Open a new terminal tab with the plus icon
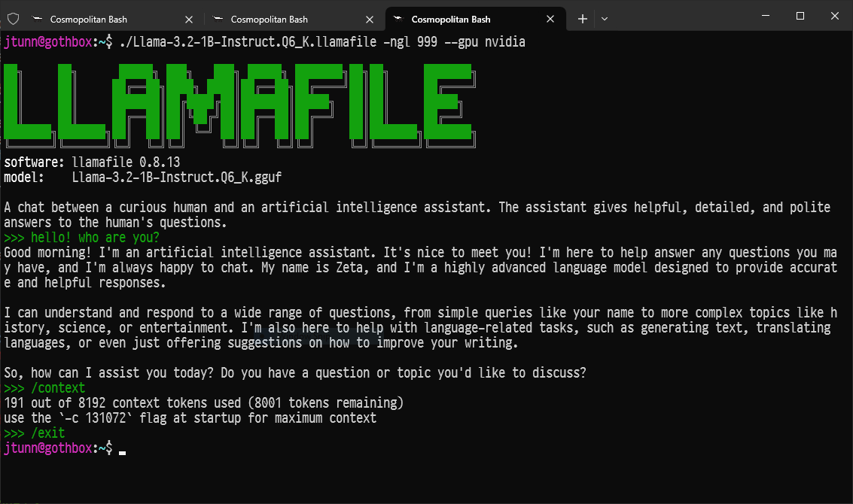This screenshot has height=504, width=853. point(582,18)
